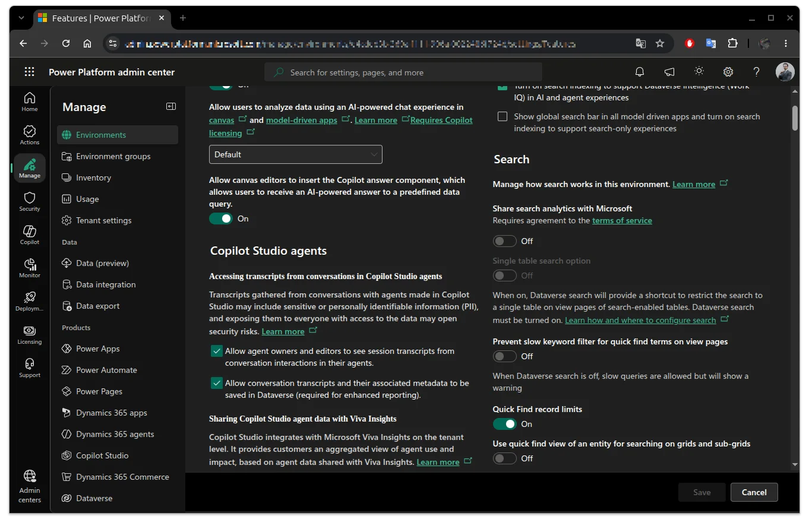The height and width of the screenshot is (532, 809).
Task: Open Dynamics 365 agents item
Action: tap(118, 434)
